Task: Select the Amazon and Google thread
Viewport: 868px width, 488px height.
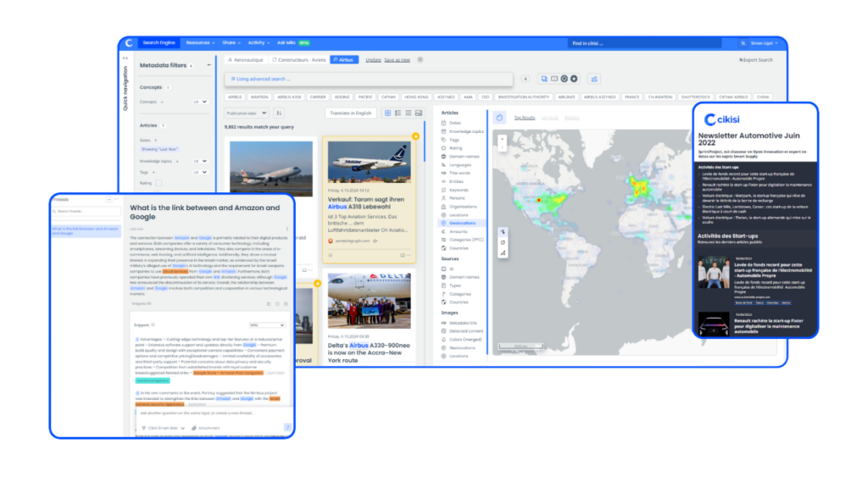Action: click(x=86, y=230)
